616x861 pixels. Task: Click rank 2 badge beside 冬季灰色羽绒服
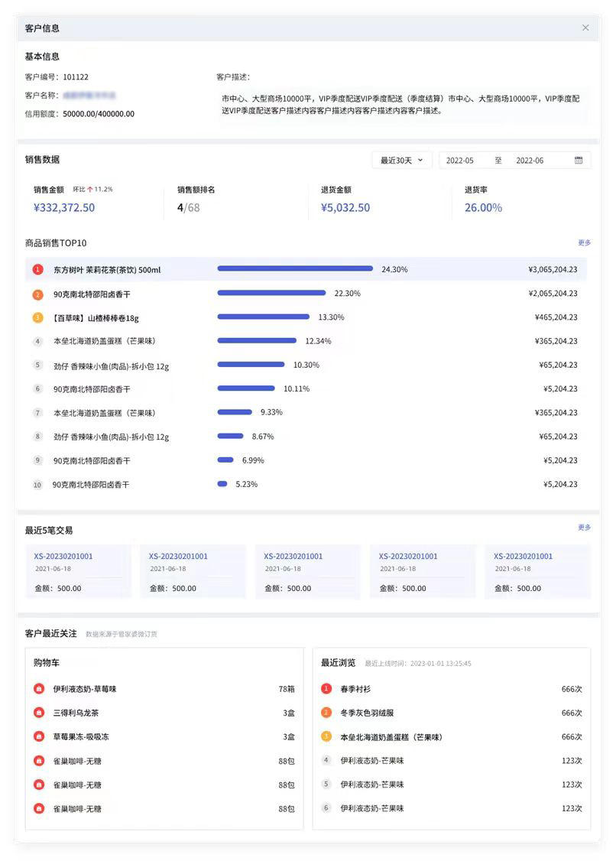pos(326,713)
